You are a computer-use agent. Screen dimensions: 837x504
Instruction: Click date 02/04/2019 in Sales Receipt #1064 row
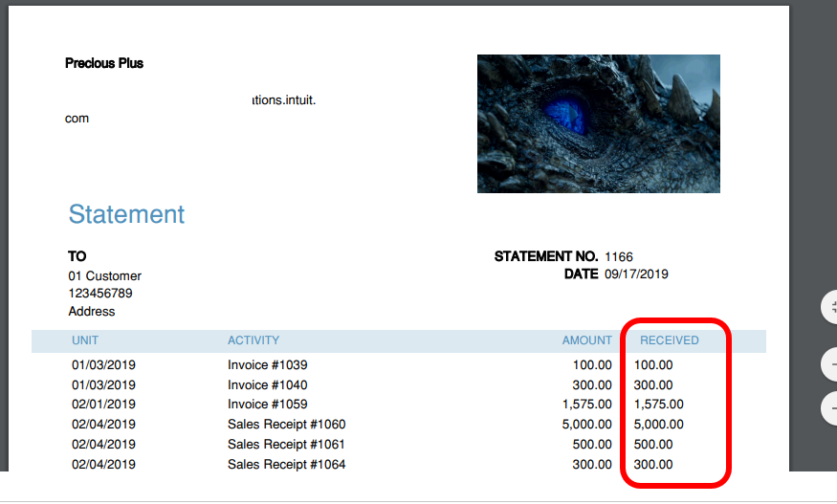click(103, 465)
